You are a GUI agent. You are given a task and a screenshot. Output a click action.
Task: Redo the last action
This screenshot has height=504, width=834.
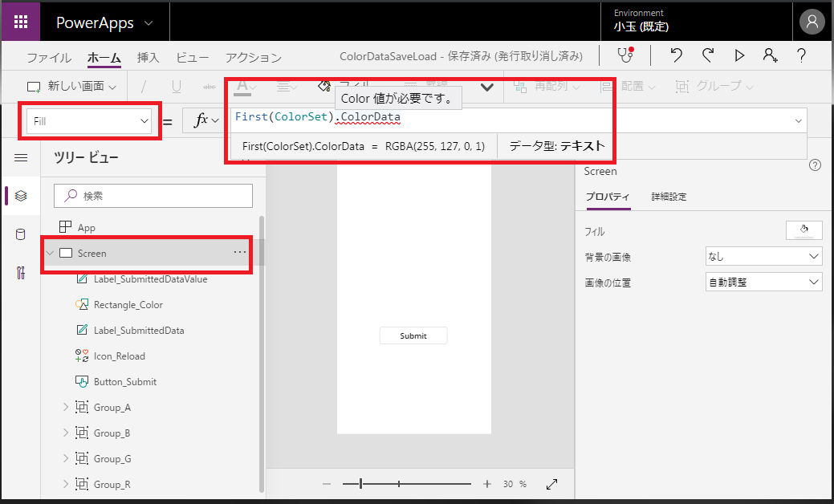coord(707,55)
